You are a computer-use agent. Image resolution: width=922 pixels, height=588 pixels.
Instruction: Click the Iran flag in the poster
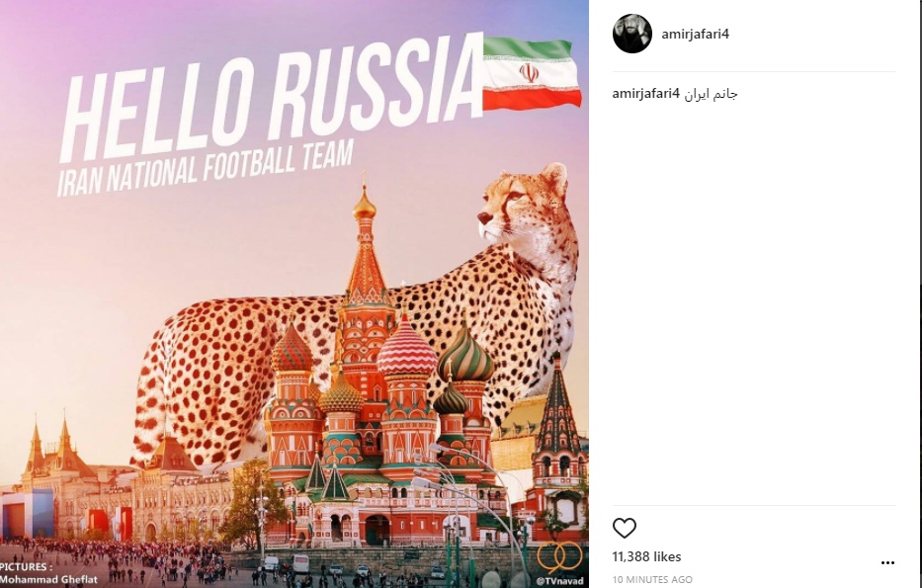[x=532, y=73]
